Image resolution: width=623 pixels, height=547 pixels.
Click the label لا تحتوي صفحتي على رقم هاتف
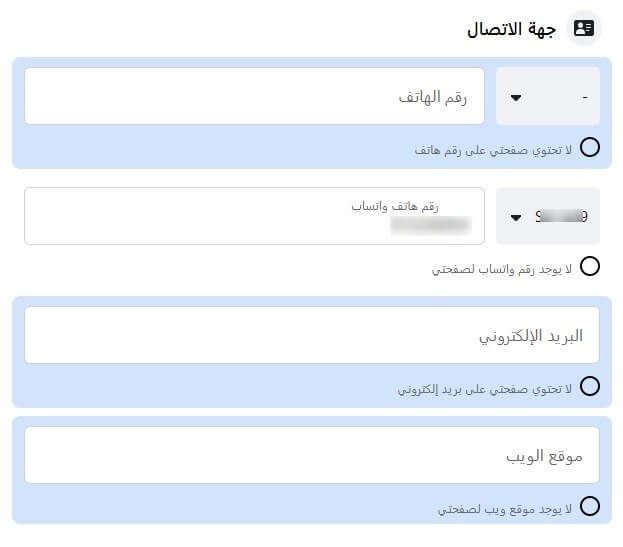[494, 149]
